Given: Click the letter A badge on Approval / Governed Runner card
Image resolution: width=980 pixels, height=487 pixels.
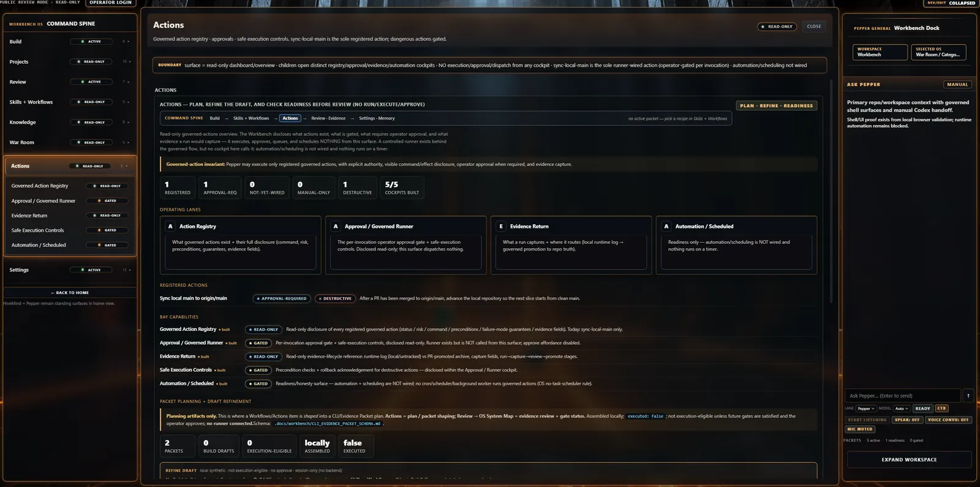Looking at the screenshot, I should [x=336, y=227].
